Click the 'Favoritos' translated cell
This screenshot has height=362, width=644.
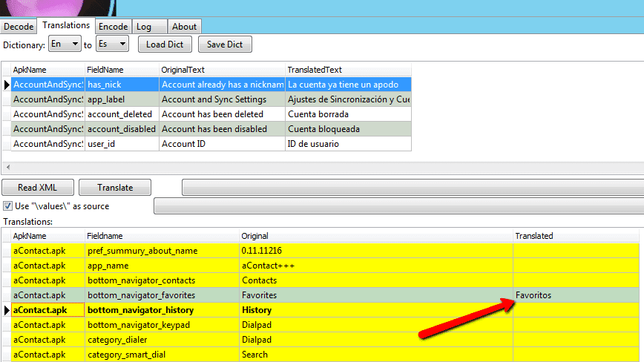pos(576,295)
